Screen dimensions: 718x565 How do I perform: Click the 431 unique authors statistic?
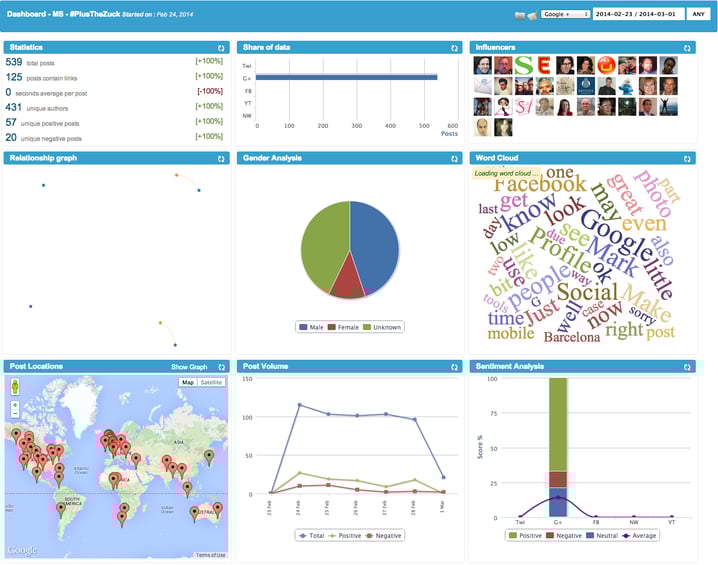(37, 108)
